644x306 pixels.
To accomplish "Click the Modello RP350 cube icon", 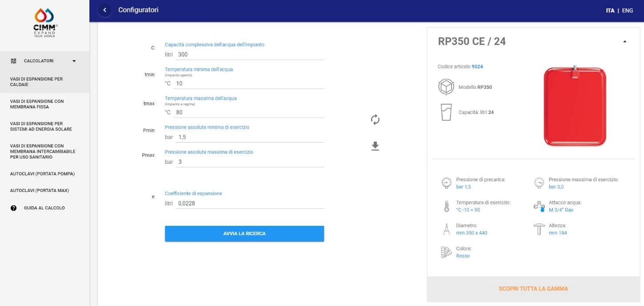I will click(x=446, y=87).
